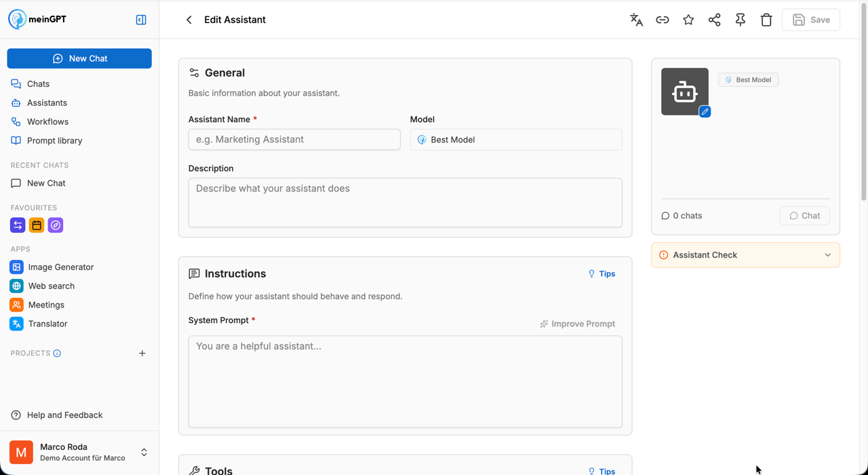This screenshot has width=868, height=475.
Task: Open the Model dropdown showing Best Model
Action: coord(516,140)
